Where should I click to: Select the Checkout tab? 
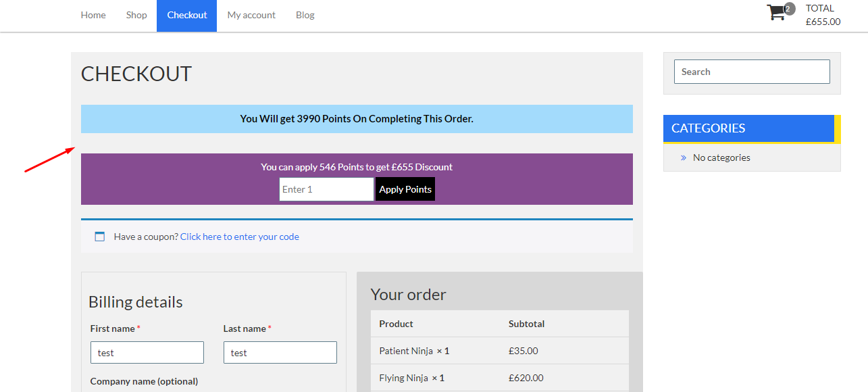click(x=187, y=15)
